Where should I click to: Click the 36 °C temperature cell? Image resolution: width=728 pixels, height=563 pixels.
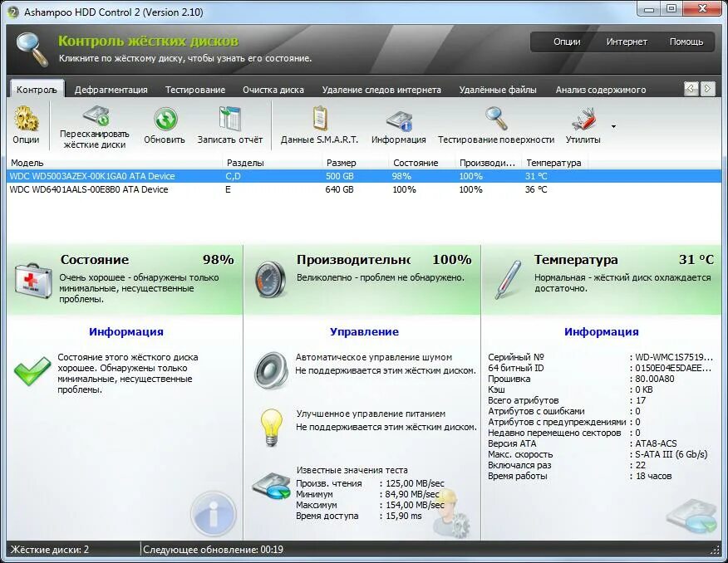pyautogui.click(x=536, y=189)
